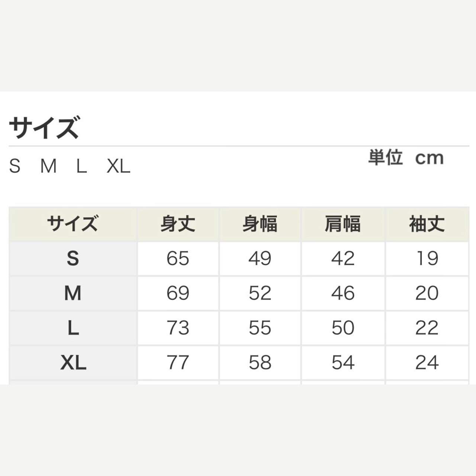Select the S row label in the table
The image size is (476, 476).
pyautogui.click(x=73, y=258)
